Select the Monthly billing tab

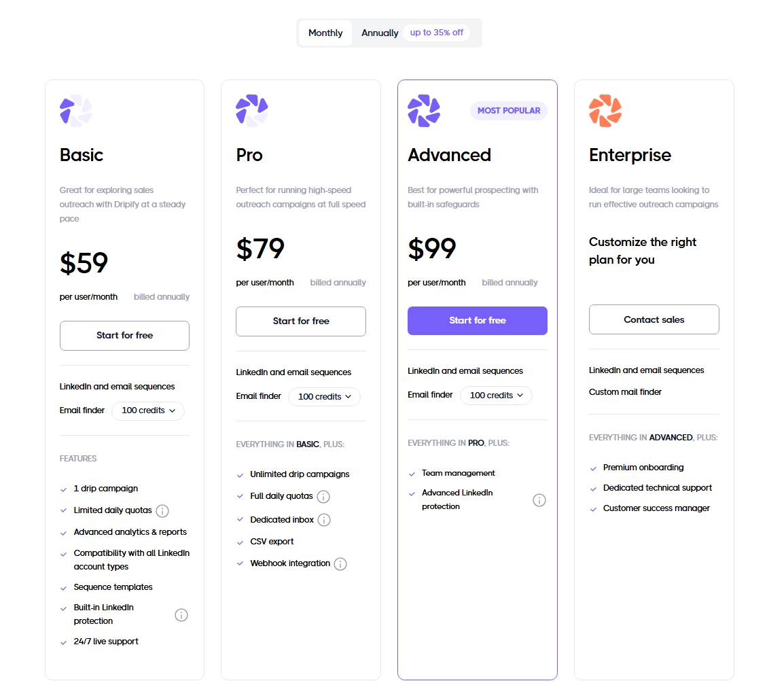tap(325, 32)
